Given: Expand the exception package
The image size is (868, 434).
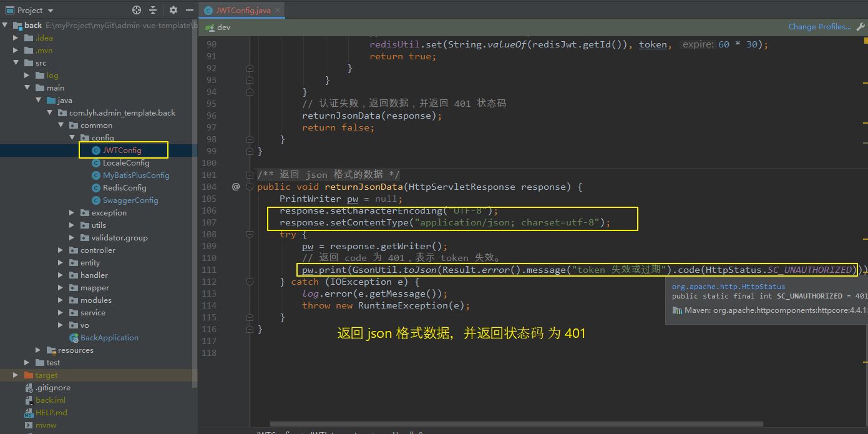Looking at the screenshot, I should (x=72, y=213).
